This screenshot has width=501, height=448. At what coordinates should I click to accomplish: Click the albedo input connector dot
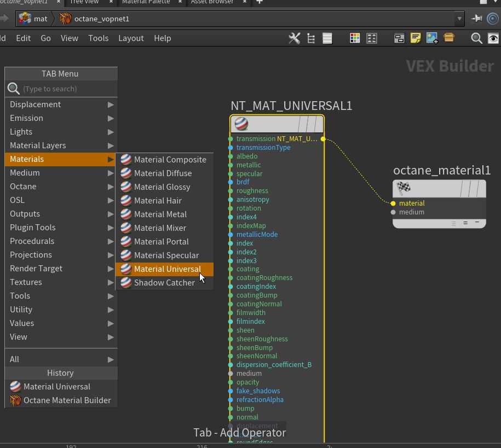coord(231,156)
